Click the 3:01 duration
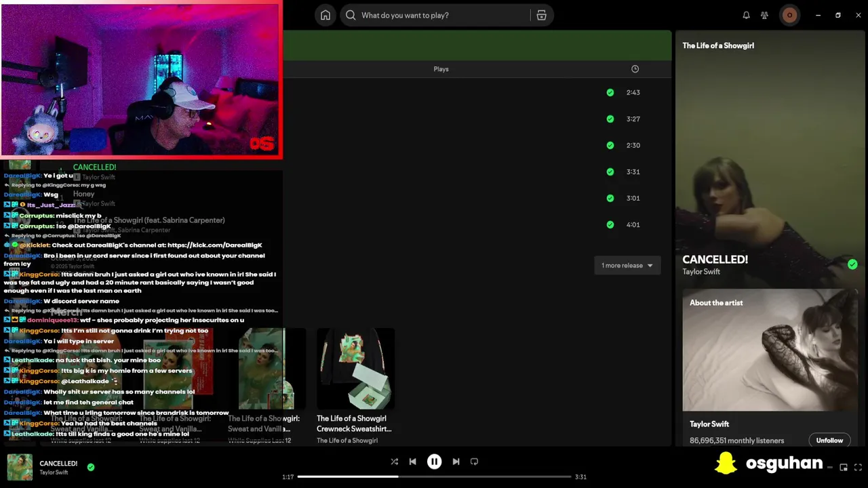 633,198
